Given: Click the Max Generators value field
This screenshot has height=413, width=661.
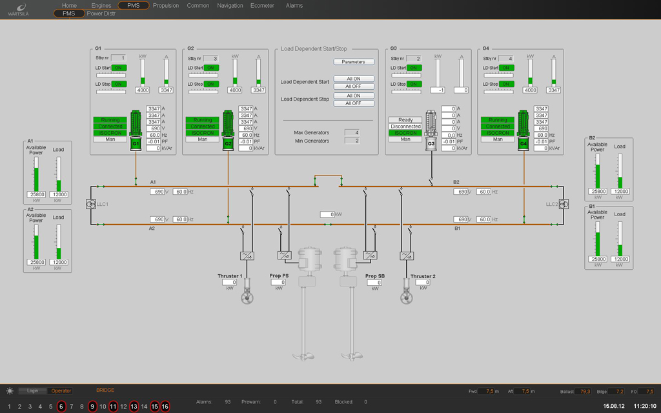Looking at the screenshot, I should pyautogui.click(x=351, y=132).
